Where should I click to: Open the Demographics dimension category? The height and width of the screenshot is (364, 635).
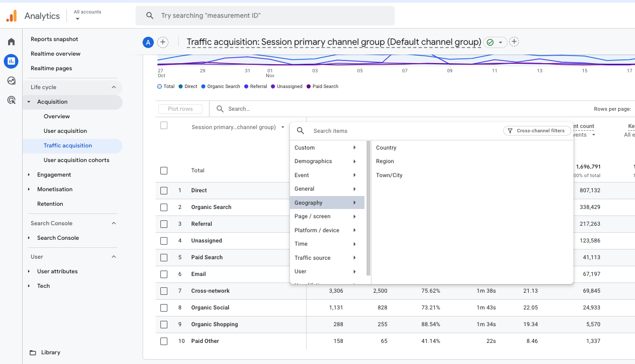pos(327,161)
